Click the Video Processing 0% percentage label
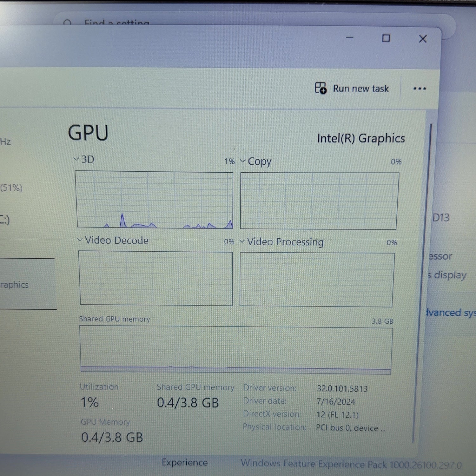The height and width of the screenshot is (476, 476). click(x=392, y=243)
